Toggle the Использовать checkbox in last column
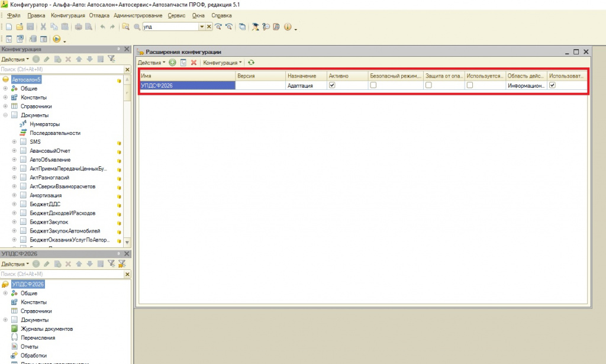This screenshot has width=606, height=364. click(553, 85)
